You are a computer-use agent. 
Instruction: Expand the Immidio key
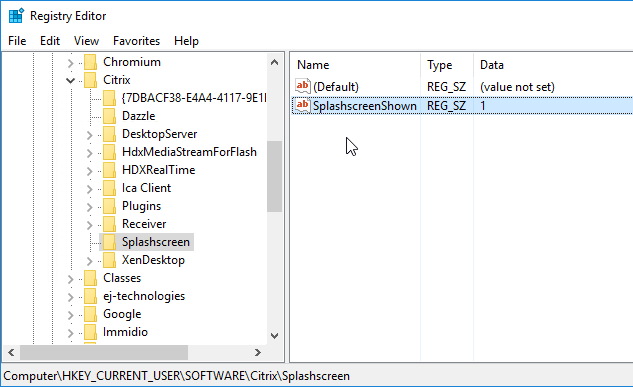(x=70, y=333)
